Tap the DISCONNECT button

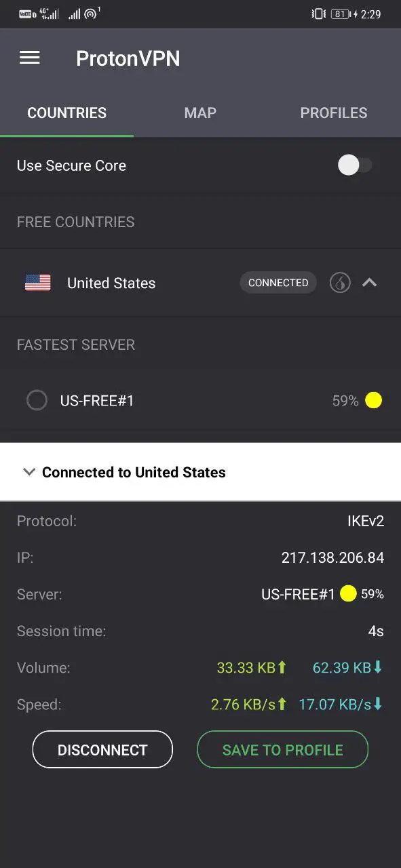102,749
